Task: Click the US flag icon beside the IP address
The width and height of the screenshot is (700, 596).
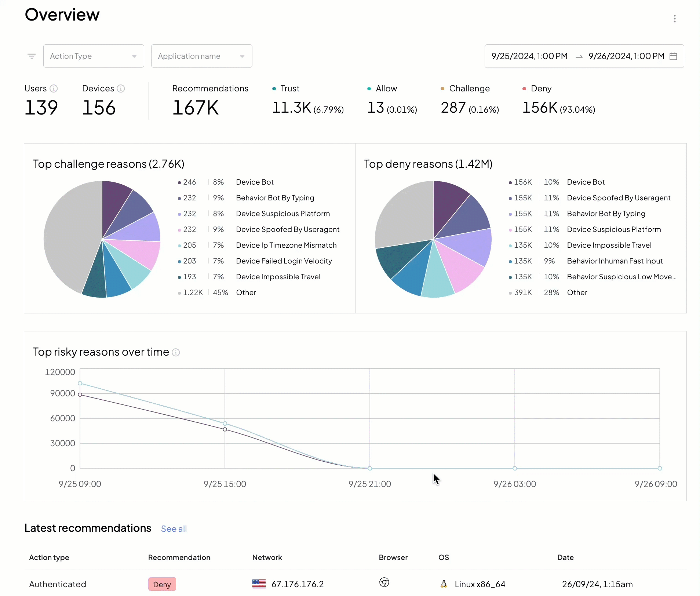Action: (259, 584)
